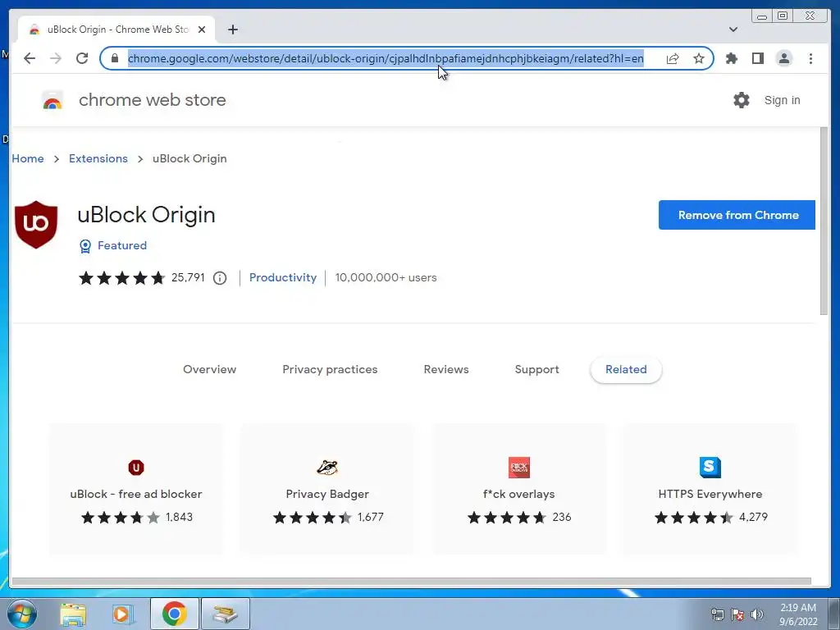Click the HTTPS Everywhere S icon
The image size is (840, 630).
click(x=710, y=467)
